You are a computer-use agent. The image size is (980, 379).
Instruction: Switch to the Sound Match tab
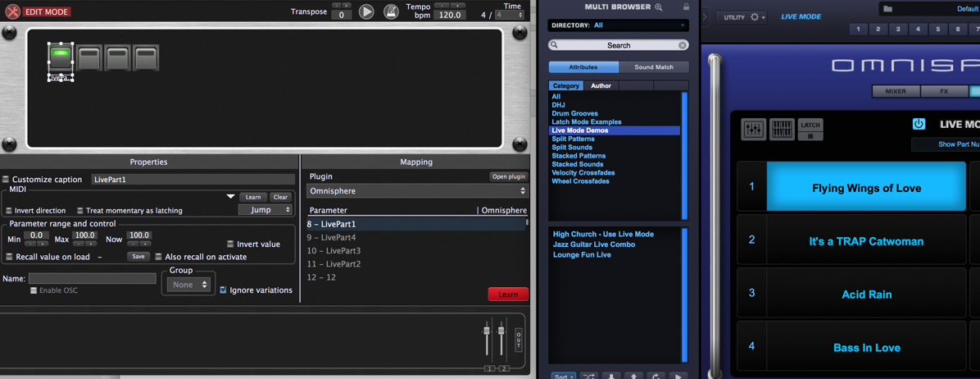click(654, 67)
